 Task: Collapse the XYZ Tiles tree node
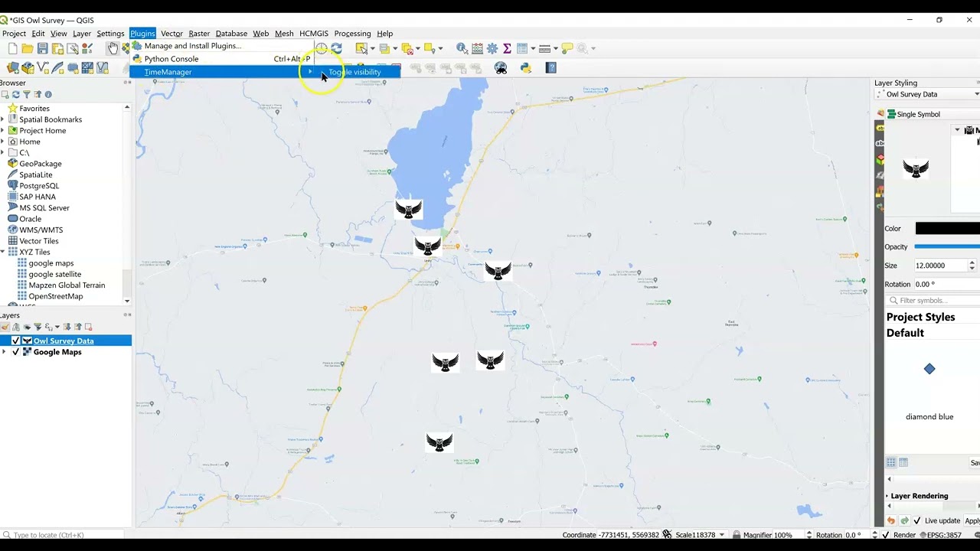[x=2, y=252]
